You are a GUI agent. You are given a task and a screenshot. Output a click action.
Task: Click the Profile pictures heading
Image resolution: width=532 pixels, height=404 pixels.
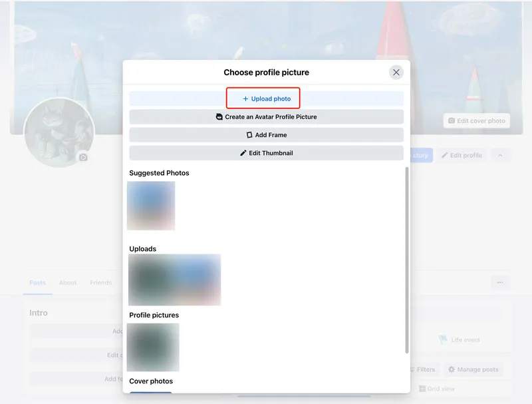coord(154,315)
